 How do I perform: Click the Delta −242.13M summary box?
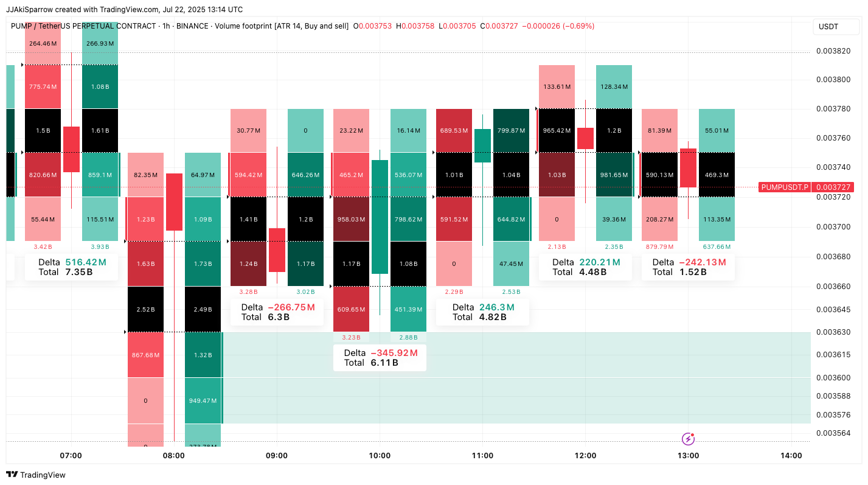(x=688, y=267)
